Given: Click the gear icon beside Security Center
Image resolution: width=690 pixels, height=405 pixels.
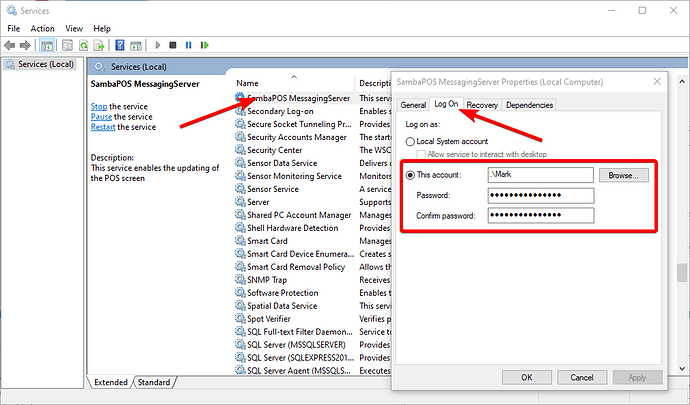Looking at the screenshot, I should pyautogui.click(x=240, y=150).
